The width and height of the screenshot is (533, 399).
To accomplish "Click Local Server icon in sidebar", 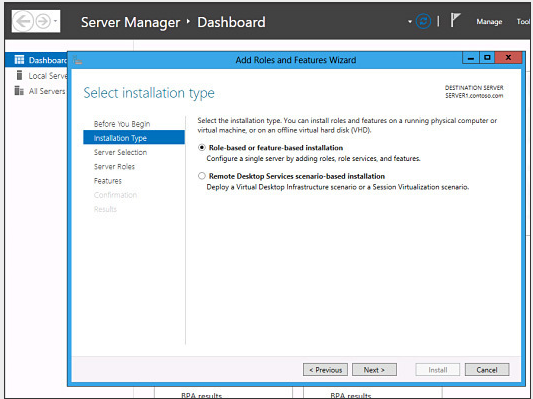I will pos(19,75).
